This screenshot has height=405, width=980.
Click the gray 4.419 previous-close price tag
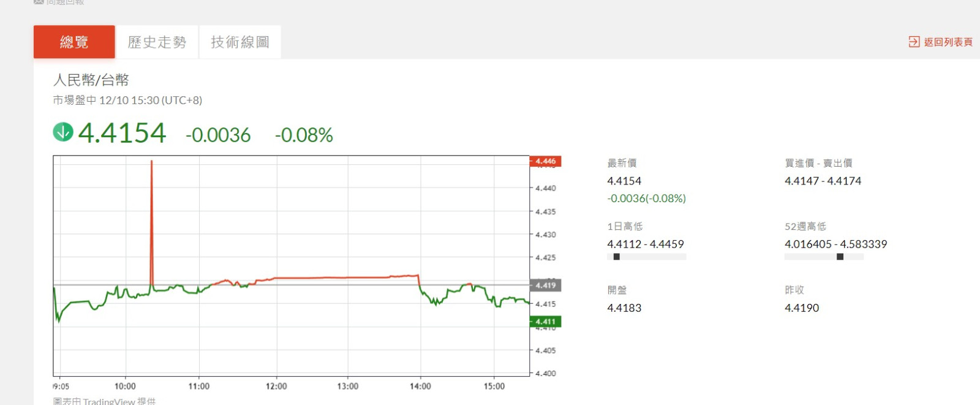545,285
